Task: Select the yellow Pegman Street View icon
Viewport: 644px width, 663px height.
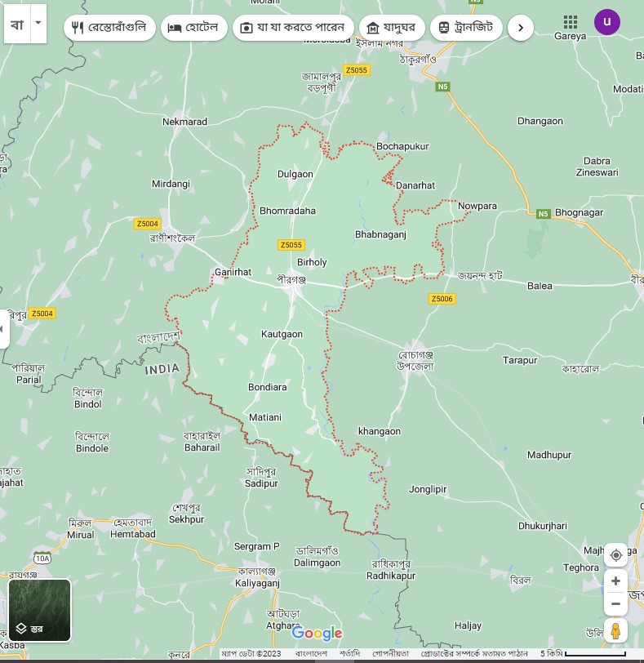Action: tap(615, 631)
